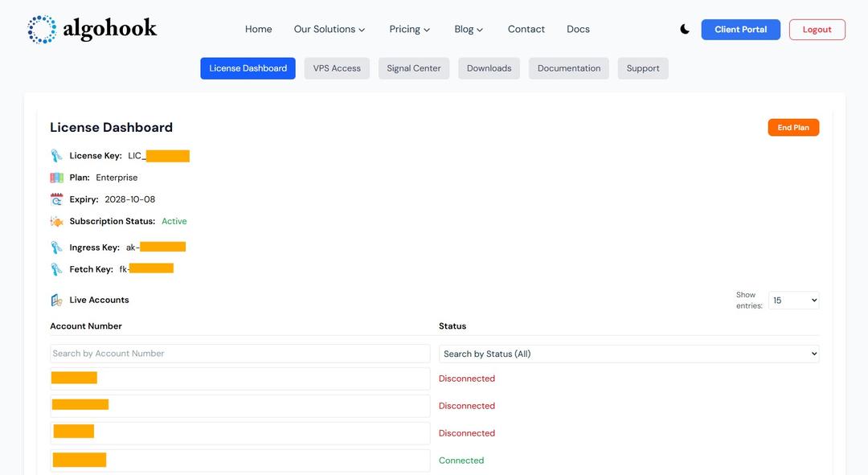
Task: Click the Expiry calendar icon
Action: click(x=56, y=199)
